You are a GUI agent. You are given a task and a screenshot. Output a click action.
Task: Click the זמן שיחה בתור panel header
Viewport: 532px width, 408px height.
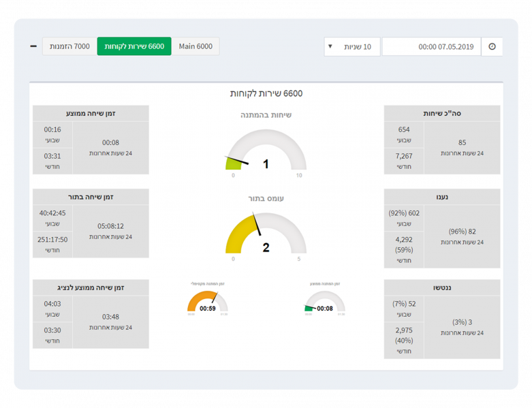coord(91,197)
